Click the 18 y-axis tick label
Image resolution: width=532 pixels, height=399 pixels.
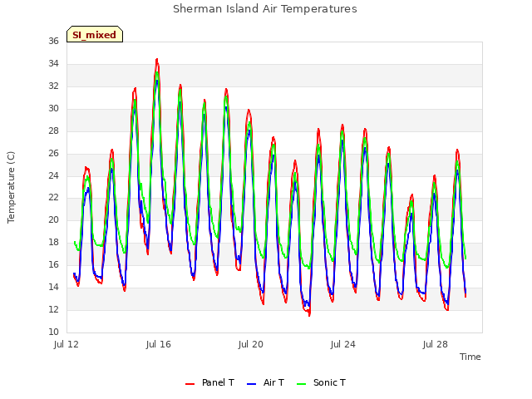[53, 242]
